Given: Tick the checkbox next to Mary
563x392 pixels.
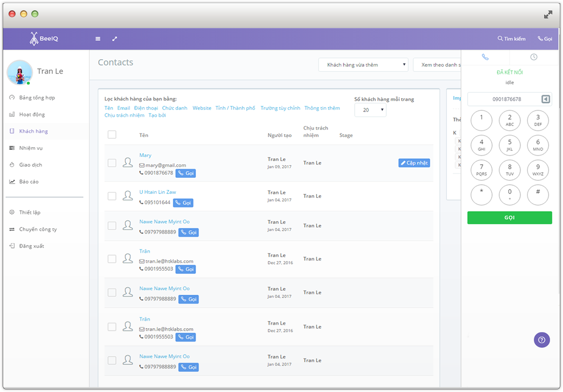Looking at the screenshot, I should tap(112, 163).
